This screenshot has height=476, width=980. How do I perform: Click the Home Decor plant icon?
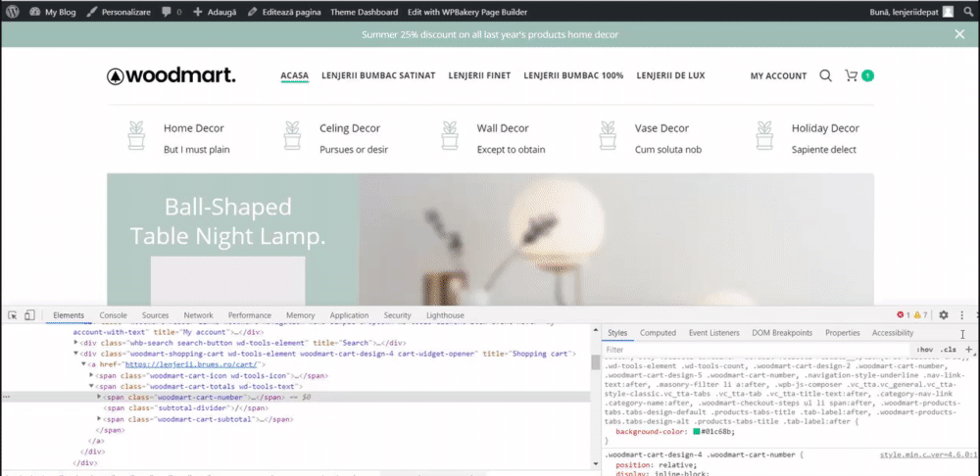pyautogui.click(x=136, y=135)
